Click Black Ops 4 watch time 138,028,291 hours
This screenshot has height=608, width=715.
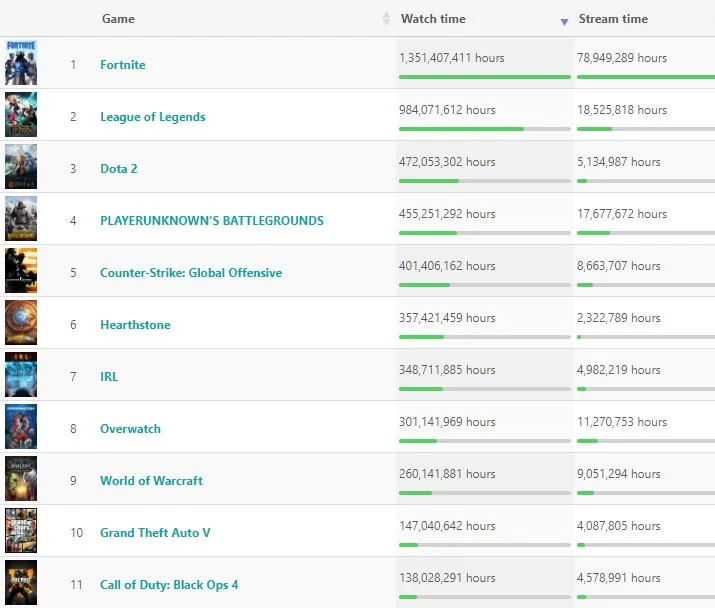point(447,578)
